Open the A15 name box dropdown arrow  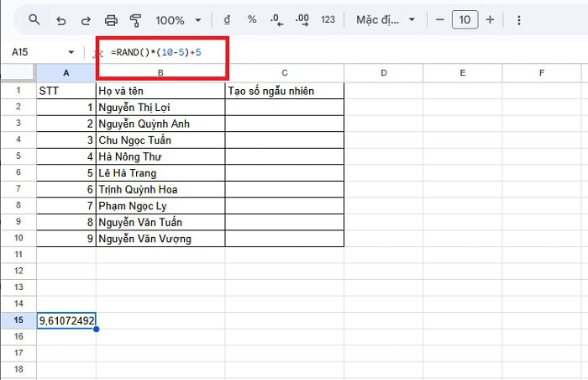[71, 52]
